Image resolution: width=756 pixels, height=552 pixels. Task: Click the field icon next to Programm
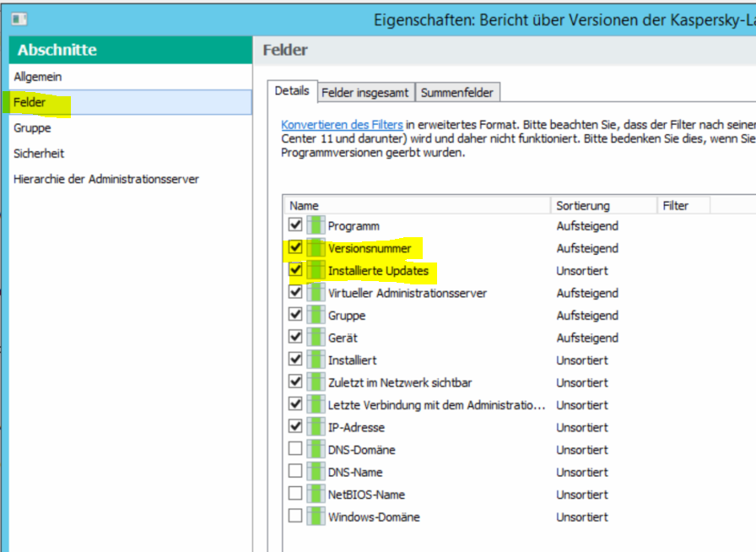[x=316, y=225]
